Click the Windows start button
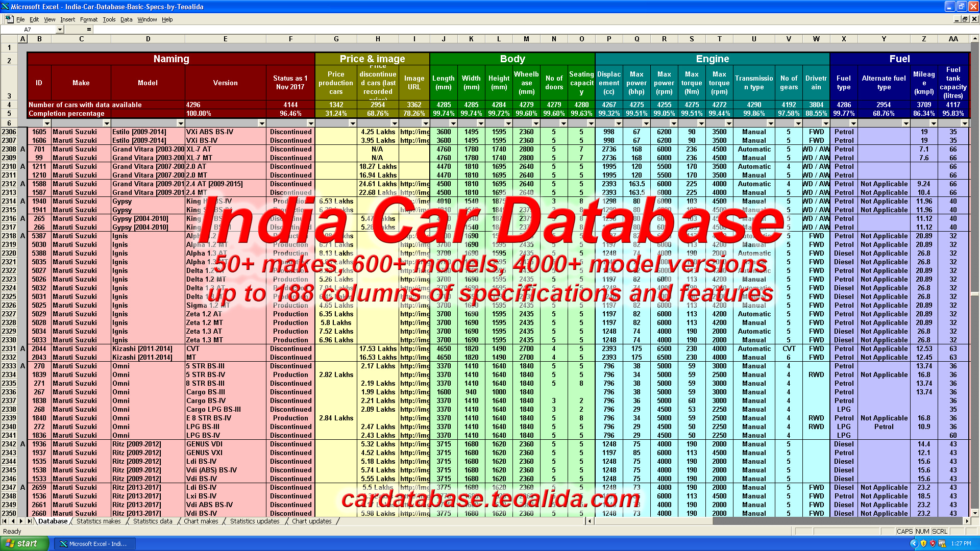The width and height of the screenshot is (980, 551). click(24, 543)
